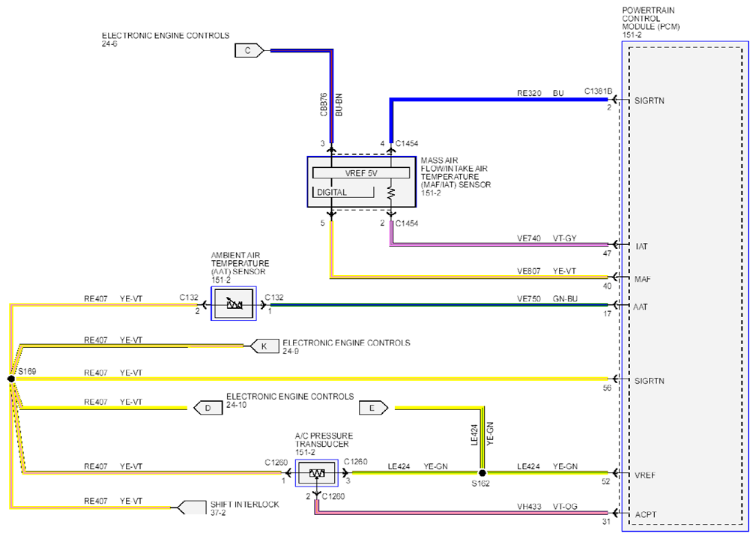
Task: Click the S169 splice label
Action: 27,371
